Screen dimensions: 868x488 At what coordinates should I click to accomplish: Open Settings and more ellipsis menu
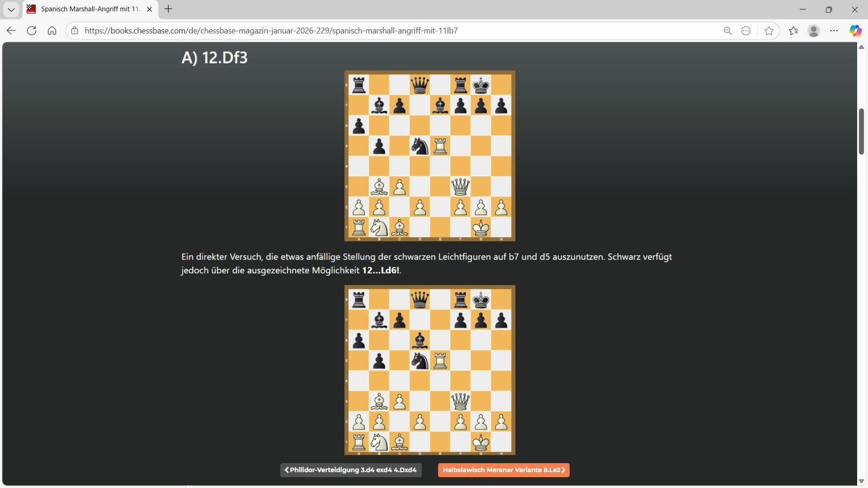(x=834, y=31)
